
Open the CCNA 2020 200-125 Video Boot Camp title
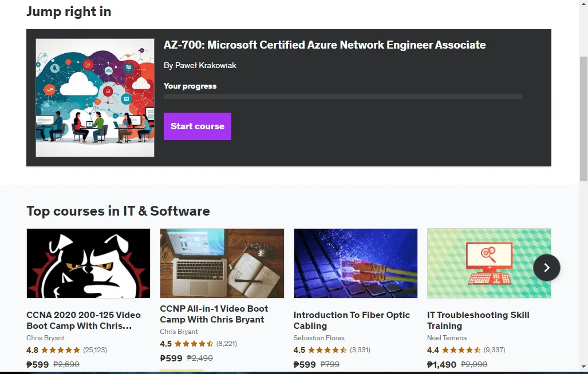tap(84, 320)
